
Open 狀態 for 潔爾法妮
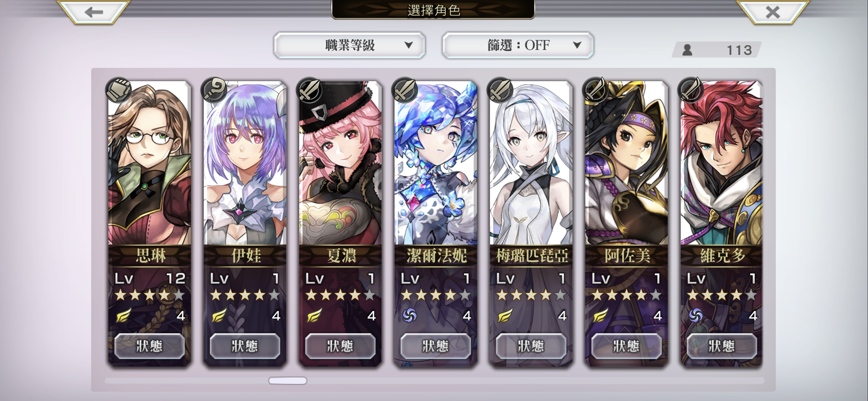(435, 346)
